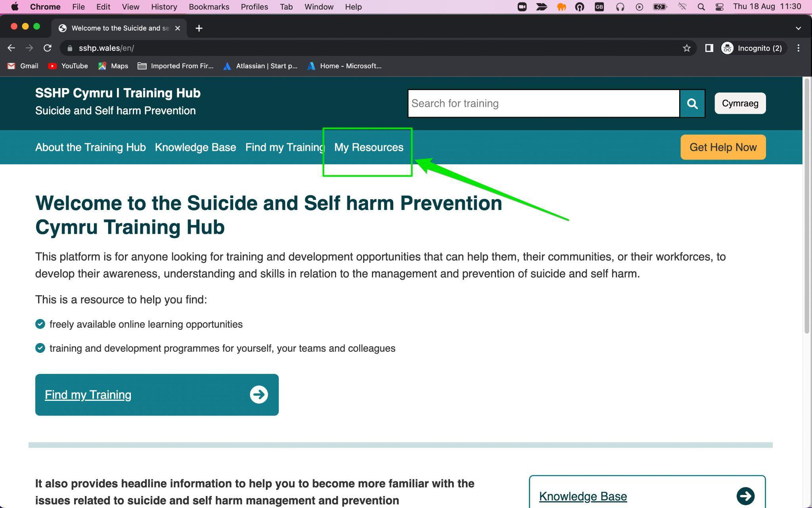Expand the Bookmarks menu in Chrome
Image resolution: width=812 pixels, height=508 pixels.
coord(209,6)
